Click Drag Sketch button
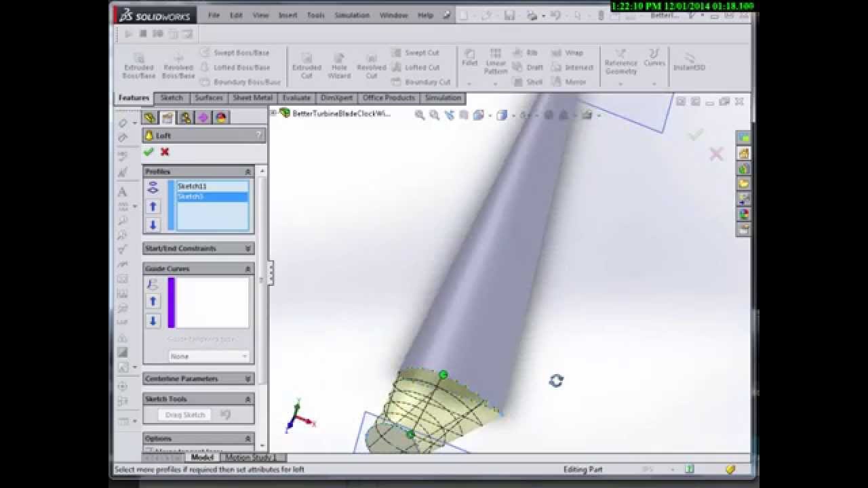The height and width of the screenshot is (488, 868). pyautogui.click(x=185, y=415)
